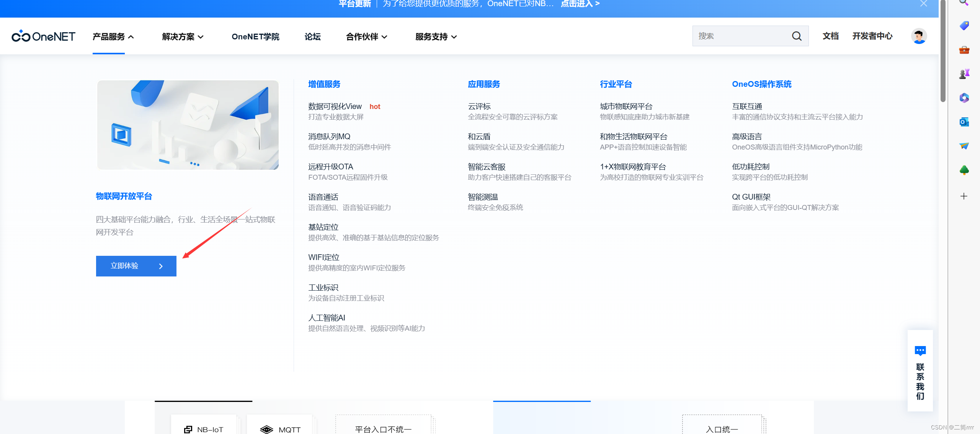Click the green tree sidebar icon
The image size is (980, 434).
(x=964, y=170)
